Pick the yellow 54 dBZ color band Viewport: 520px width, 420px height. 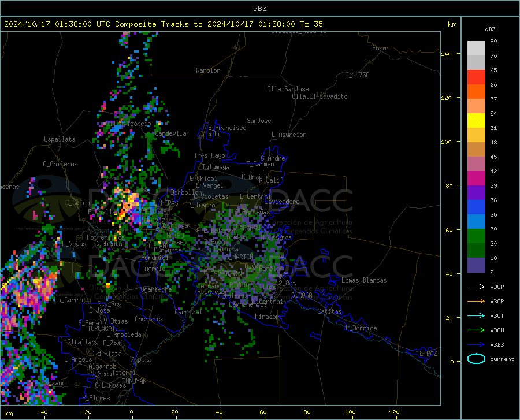point(476,120)
